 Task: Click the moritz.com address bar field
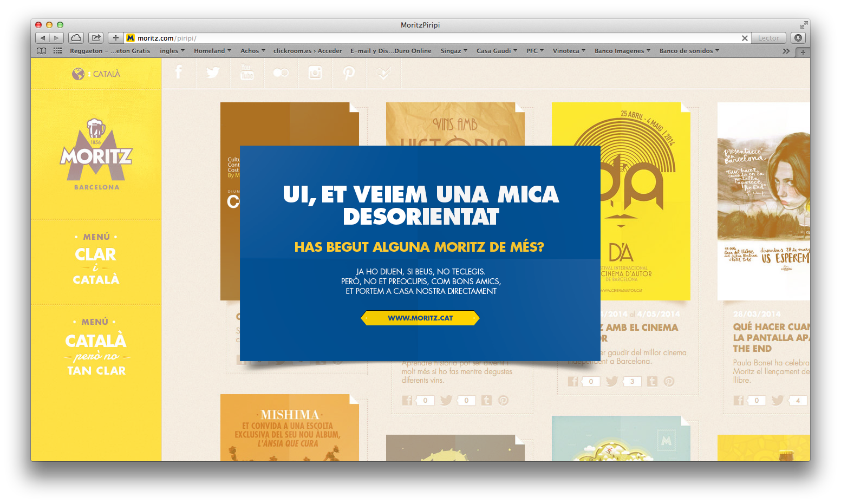click(433, 38)
